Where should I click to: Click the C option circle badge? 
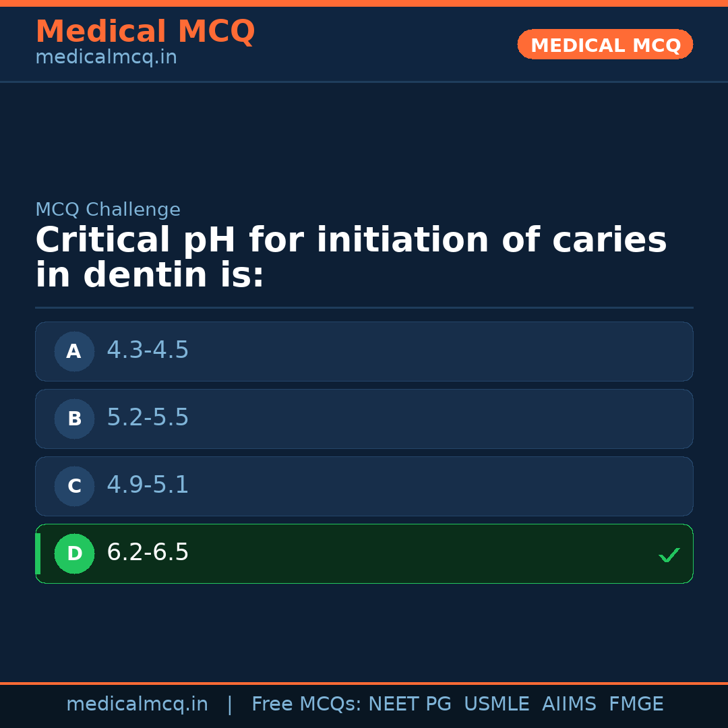pos(74,486)
